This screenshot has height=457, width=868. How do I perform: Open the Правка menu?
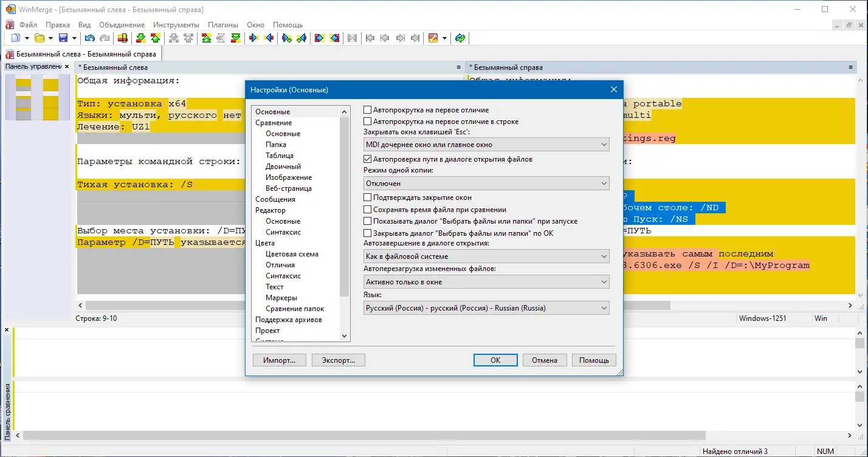click(x=58, y=25)
